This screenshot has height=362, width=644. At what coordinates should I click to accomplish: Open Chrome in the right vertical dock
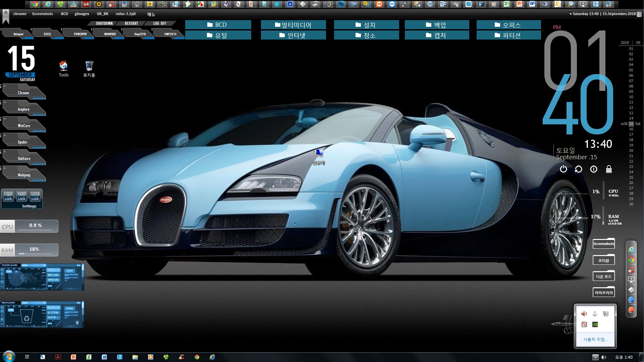click(631, 260)
